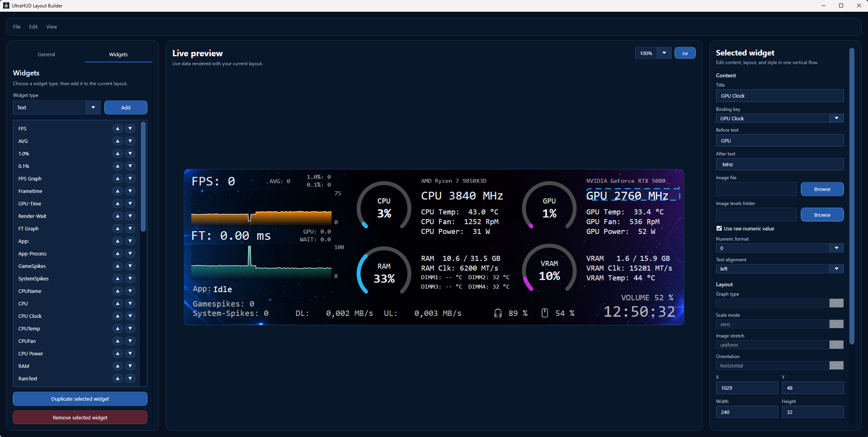868x437 pixels.
Task: Click the UltraHUD app icon in title bar
Action: pyautogui.click(x=6, y=5)
